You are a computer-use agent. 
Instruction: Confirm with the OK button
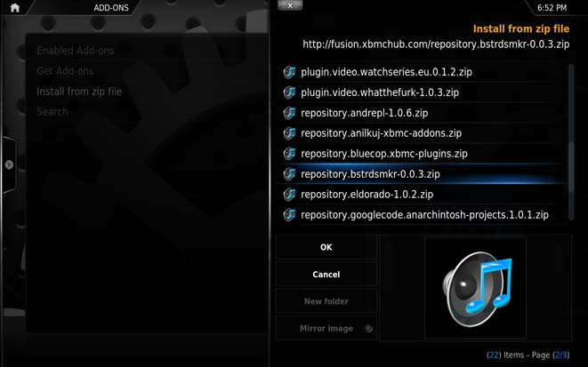[326, 247]
